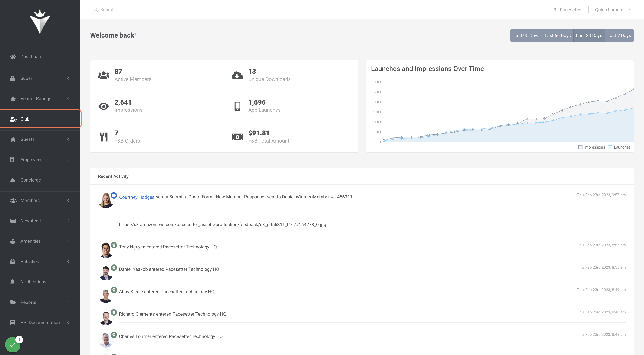The height and width of the screenshot is (355, 644).
Task: Click the amazonaws feedback image URL
Action: 222,224
